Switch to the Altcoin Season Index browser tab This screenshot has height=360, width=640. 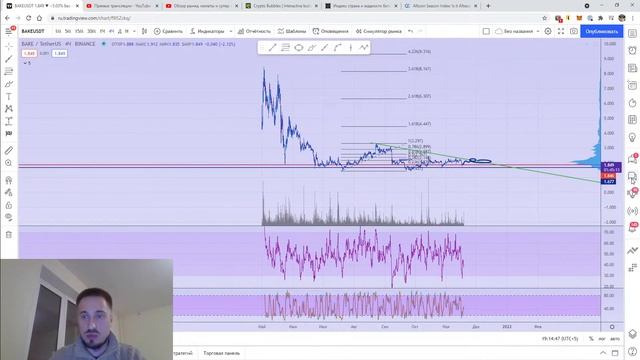click(440, 6)
